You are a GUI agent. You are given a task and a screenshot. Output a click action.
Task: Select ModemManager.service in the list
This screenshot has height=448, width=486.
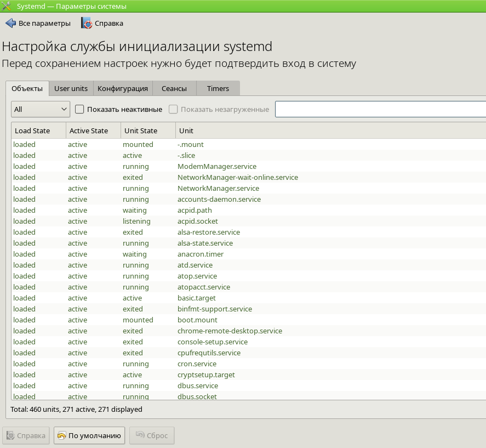(x=249, y=166)
